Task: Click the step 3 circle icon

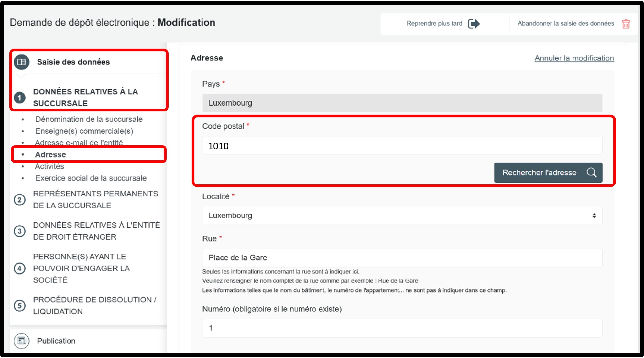Action: (19, 231)
